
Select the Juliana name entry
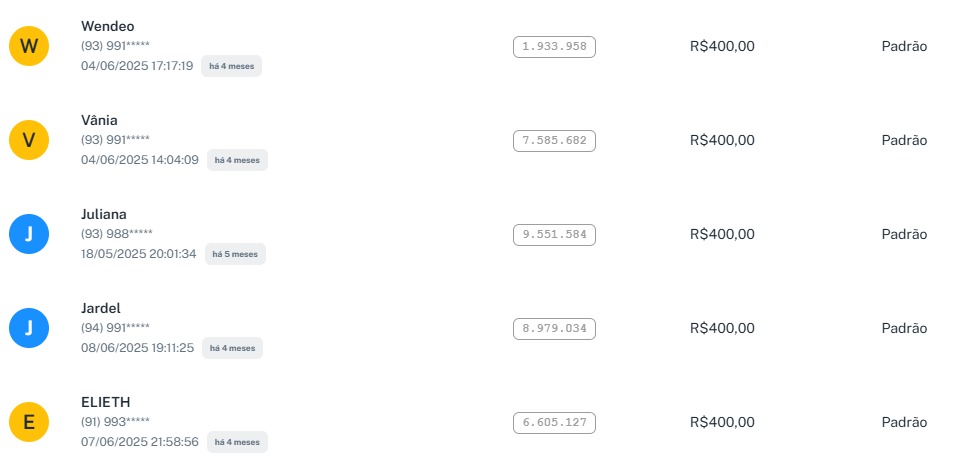(x=103, y=214)
